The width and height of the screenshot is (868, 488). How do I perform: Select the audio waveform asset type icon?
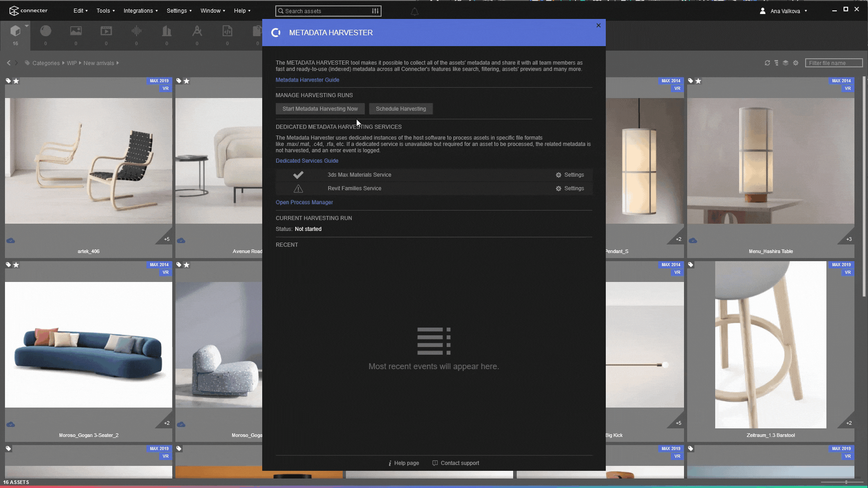coord(137,31)
